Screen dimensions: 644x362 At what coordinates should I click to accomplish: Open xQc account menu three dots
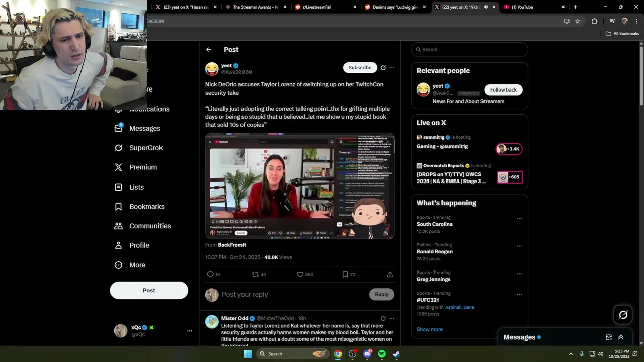tap(190, 331)
